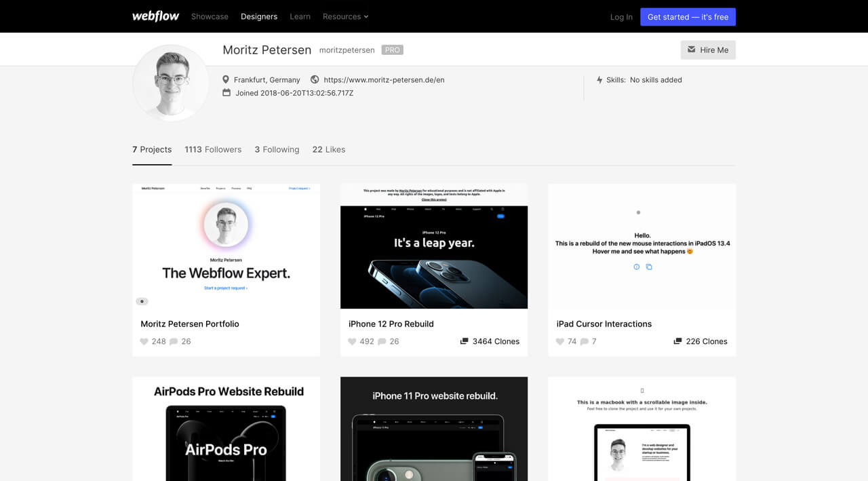Click comment bubble on iPad Cursor Interactions

point(585,341)
